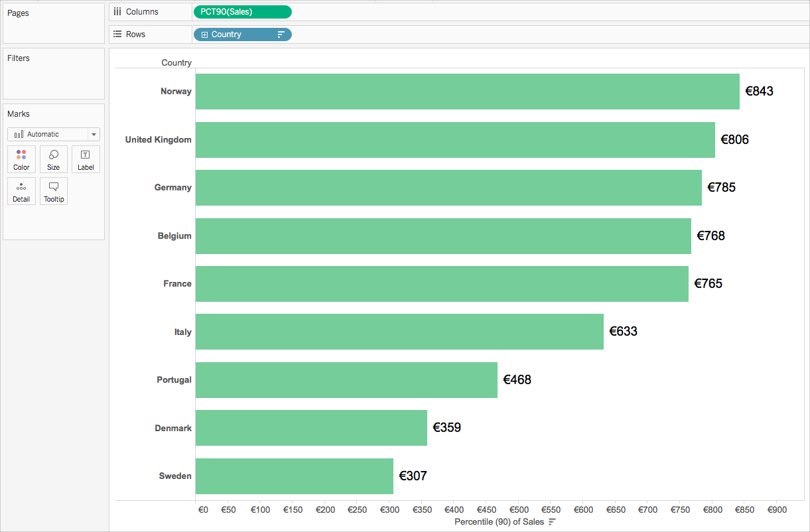Open the Color marks card
Image resolution: width=810 pixels, height=532 pixels.
coord(21,159)
